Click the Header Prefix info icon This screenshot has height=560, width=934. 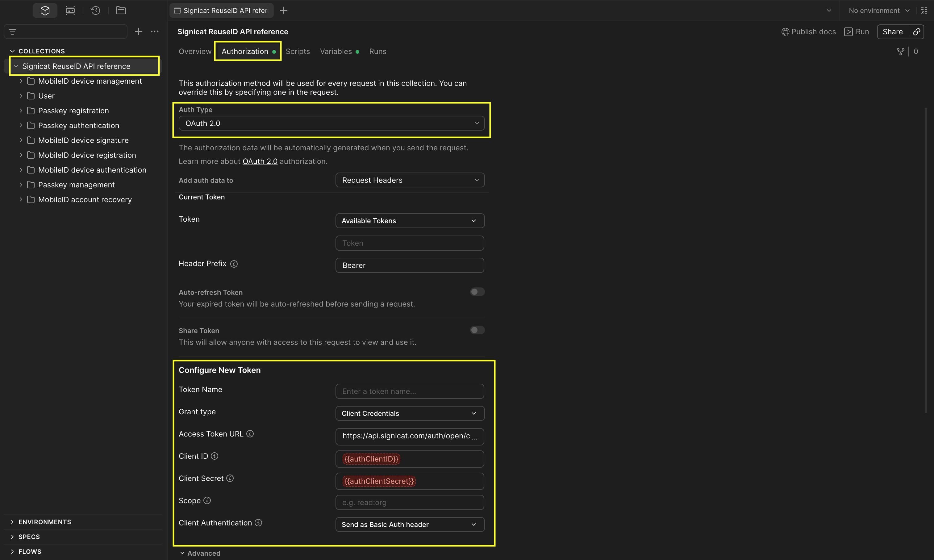pos(234,264)
